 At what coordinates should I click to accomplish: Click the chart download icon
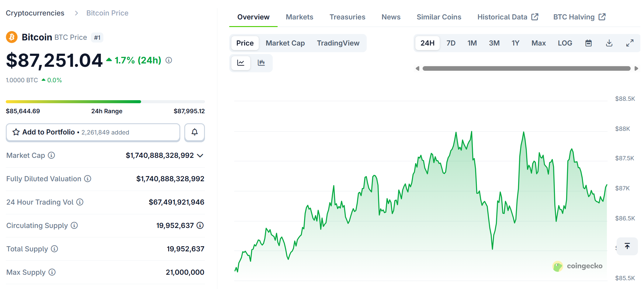click(x=609, y=43)
